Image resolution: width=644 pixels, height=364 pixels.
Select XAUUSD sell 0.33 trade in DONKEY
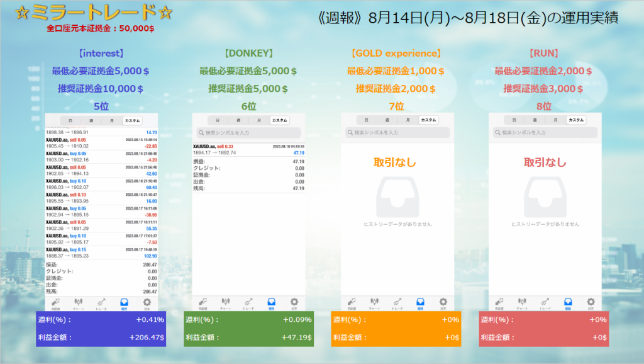point(248,149)
